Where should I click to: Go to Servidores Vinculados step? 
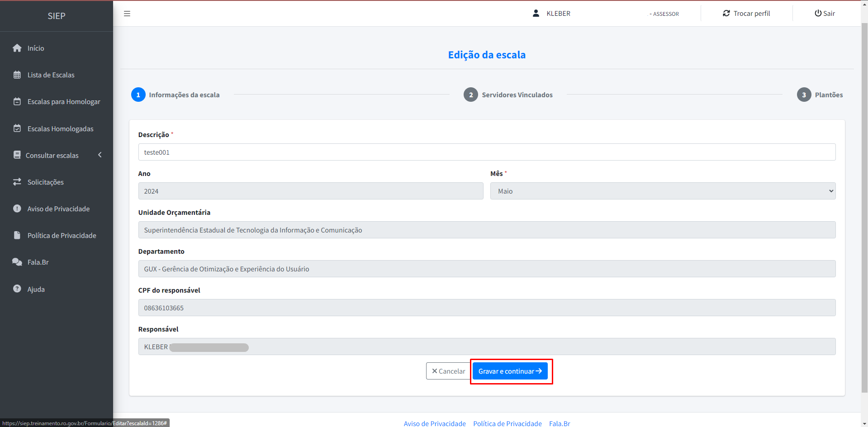517,95
